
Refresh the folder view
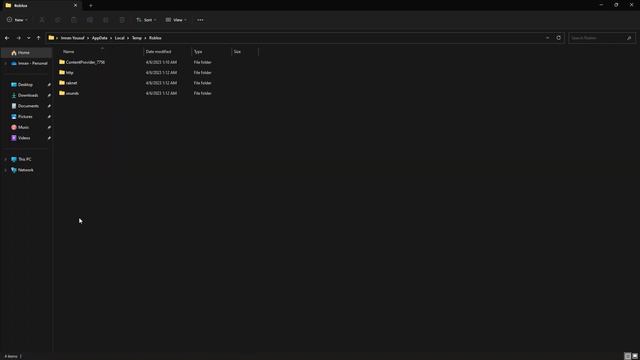click(x=558, y=38)
